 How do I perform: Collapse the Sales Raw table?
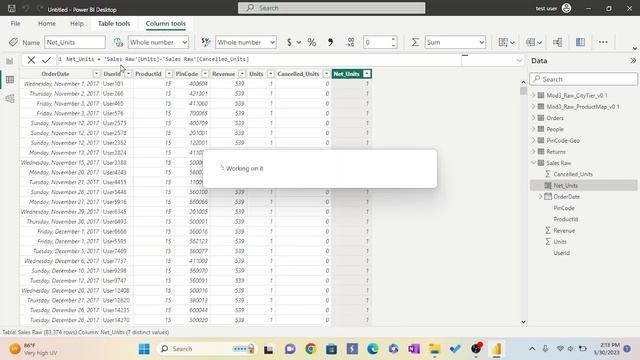[533, 163]
